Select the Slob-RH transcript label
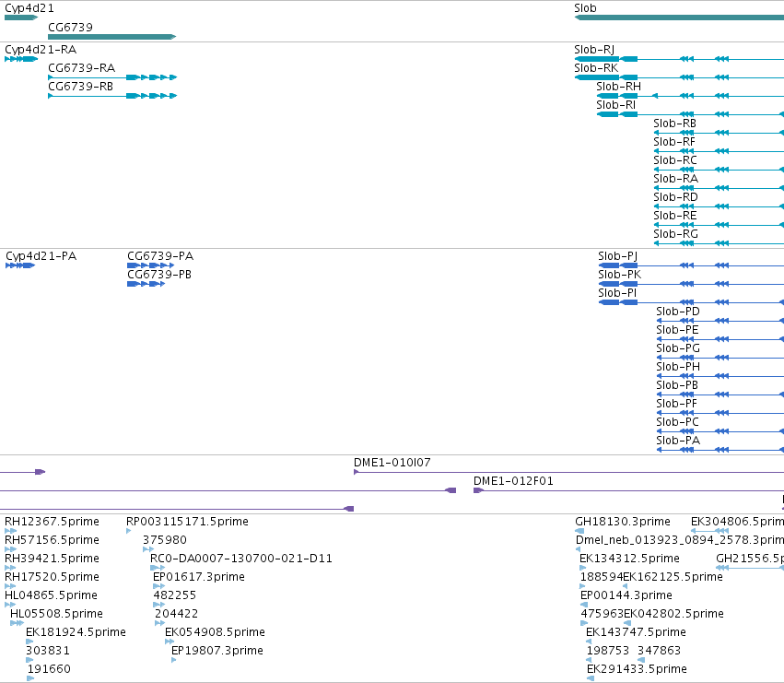Viewport: 784px width, 683px height. (x=618, y=87)
